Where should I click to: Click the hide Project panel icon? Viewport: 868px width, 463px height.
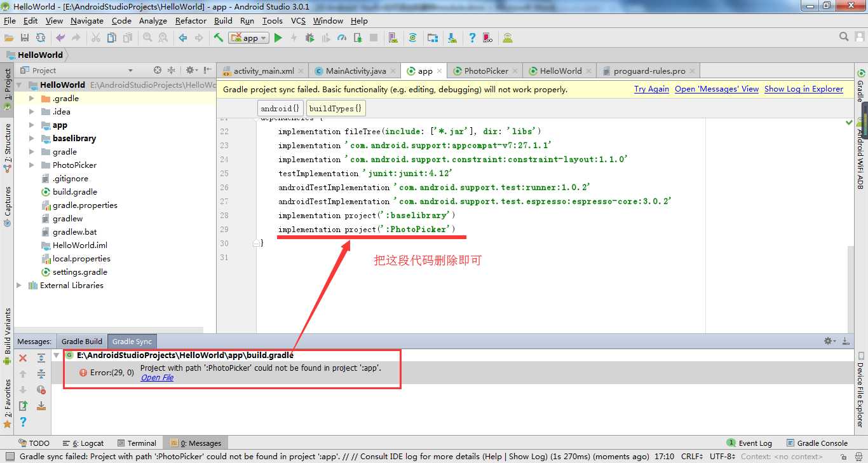(208, 70)
